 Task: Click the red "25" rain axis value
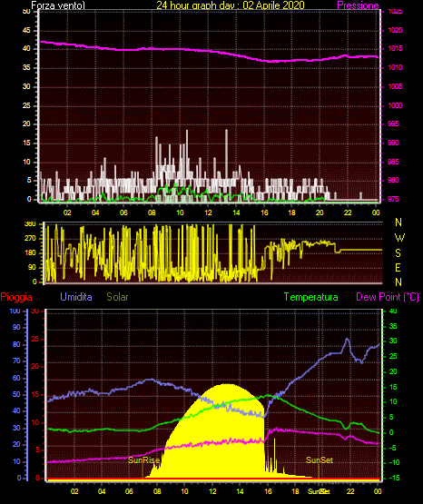click(34, 340)
